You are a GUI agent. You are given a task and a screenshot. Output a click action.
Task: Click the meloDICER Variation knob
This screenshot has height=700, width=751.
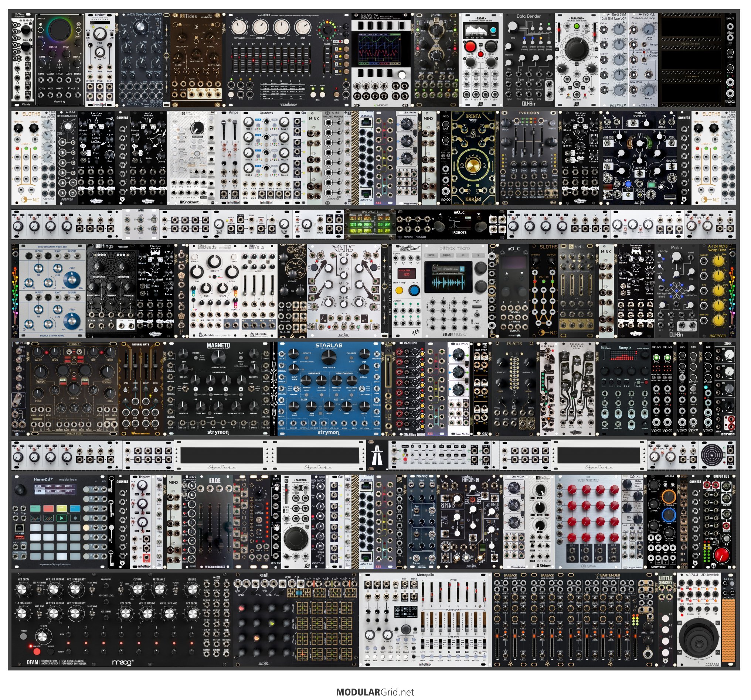[x=260, y=27]
